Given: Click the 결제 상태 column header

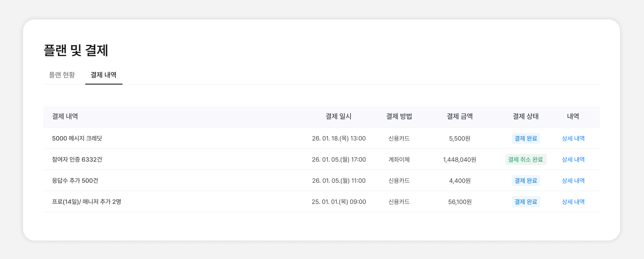Looking at the screenshot, I should click(x=526, y=116).
